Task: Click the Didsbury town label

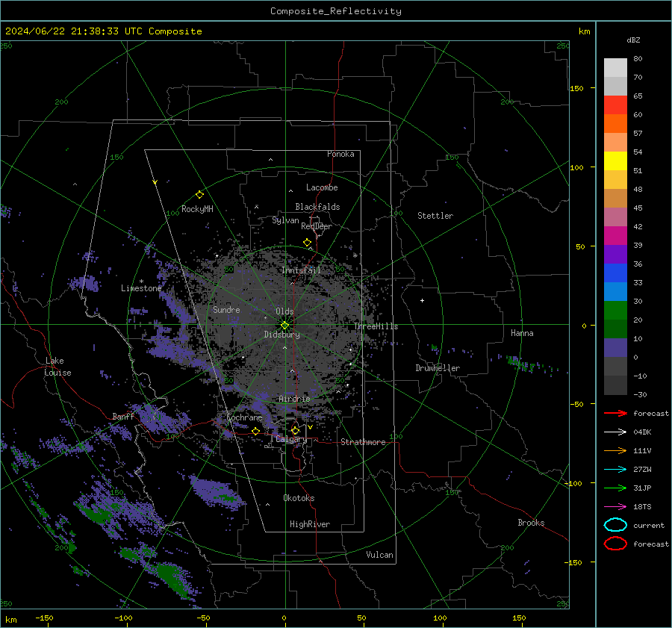Action: tap(281, 335)
